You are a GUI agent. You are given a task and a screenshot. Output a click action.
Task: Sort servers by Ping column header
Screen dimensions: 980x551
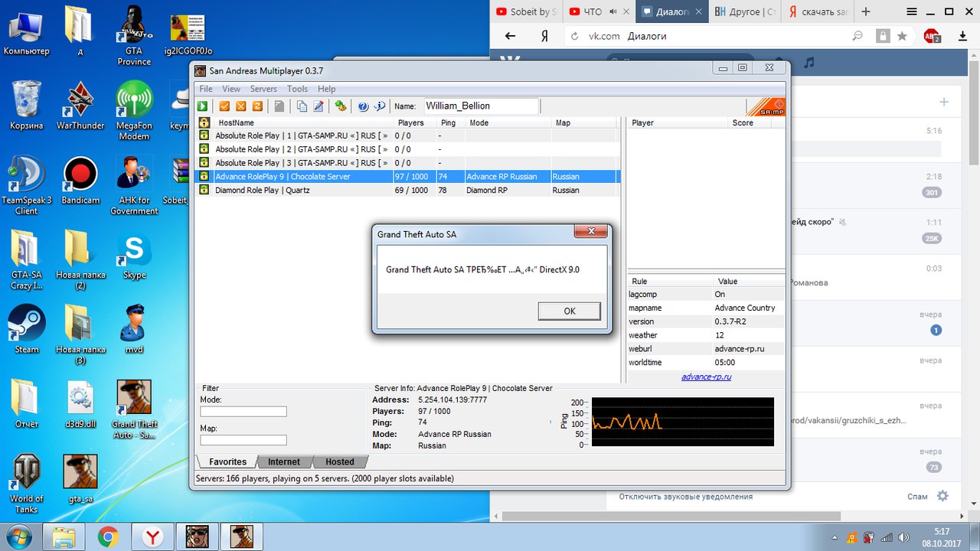coord(450,122)
